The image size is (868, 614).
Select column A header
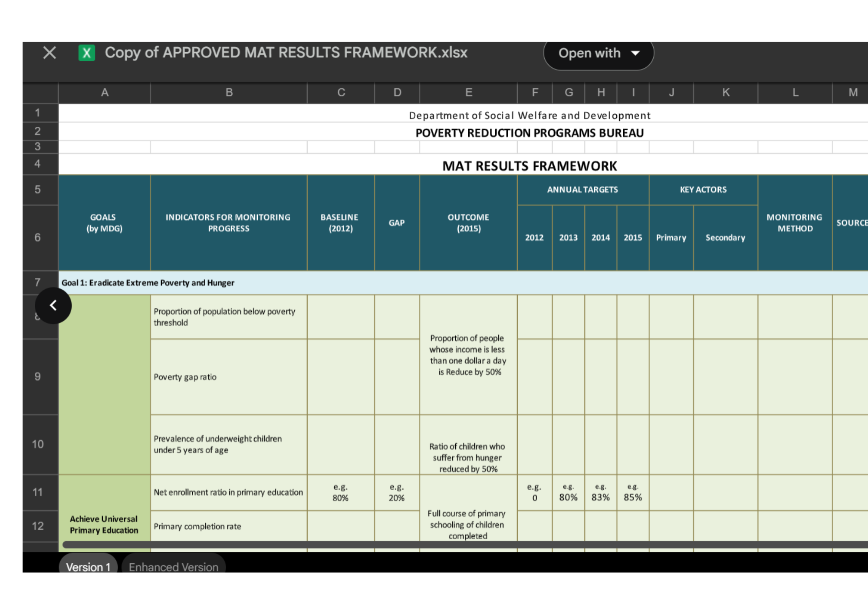point(105,92)
